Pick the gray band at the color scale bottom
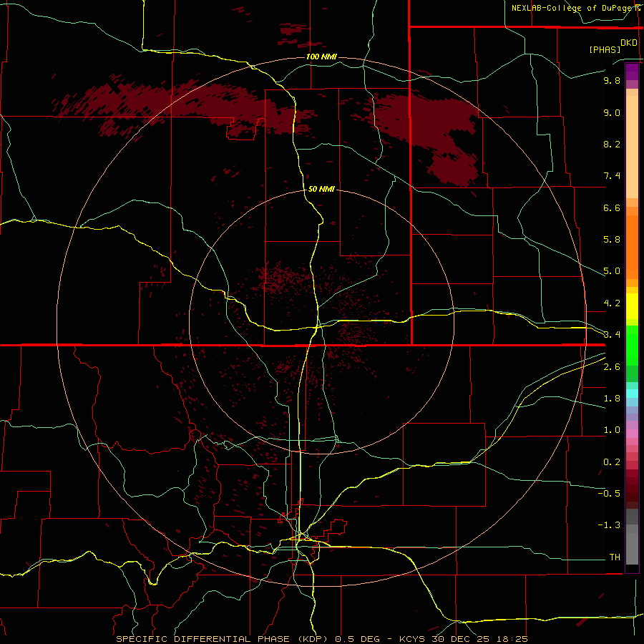This screenshot has height=644, width=644. pyautogui.click(x=632, y=548)
